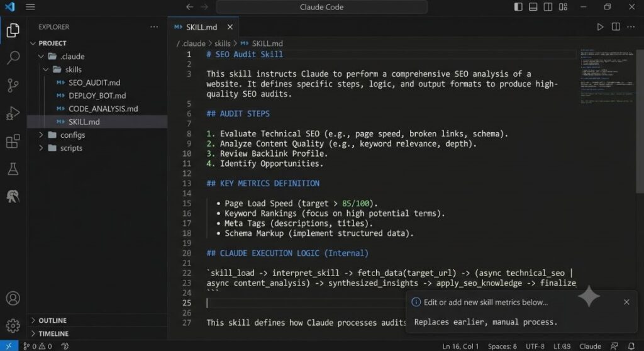Click the Split Editor Right icon

(x=616, y=27)
